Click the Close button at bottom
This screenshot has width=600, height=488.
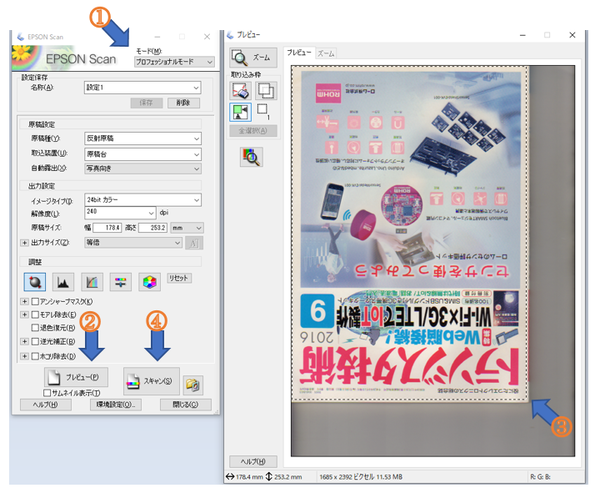pyautogui.click(x=186, y=405)
